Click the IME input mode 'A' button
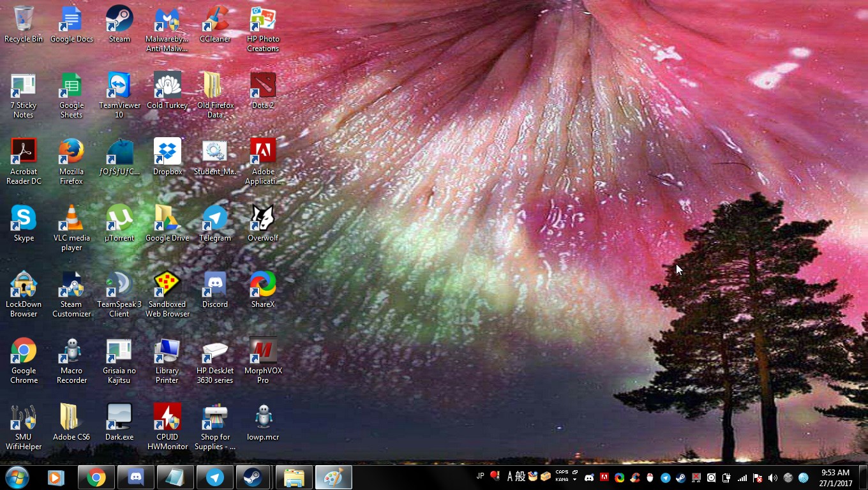 coord(511,477)
